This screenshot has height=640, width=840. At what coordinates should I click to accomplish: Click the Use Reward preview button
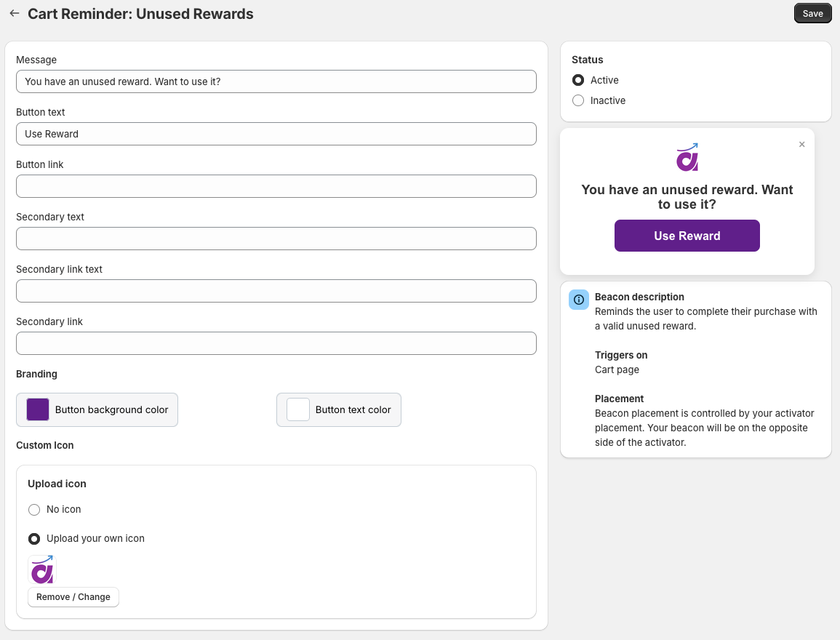687,236
